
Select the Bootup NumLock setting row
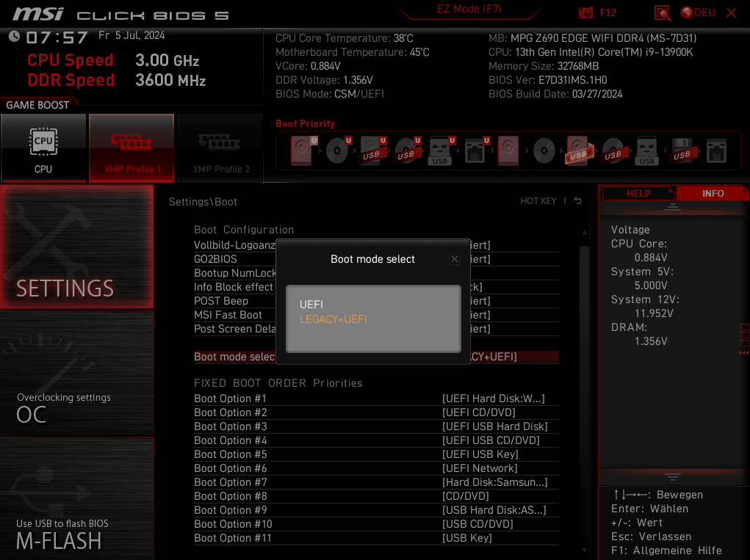pos(376,273)
